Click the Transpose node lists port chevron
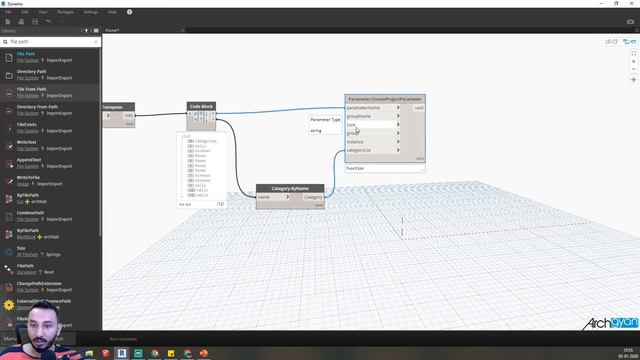The image size is (640, 360). (x=108, y=116)
